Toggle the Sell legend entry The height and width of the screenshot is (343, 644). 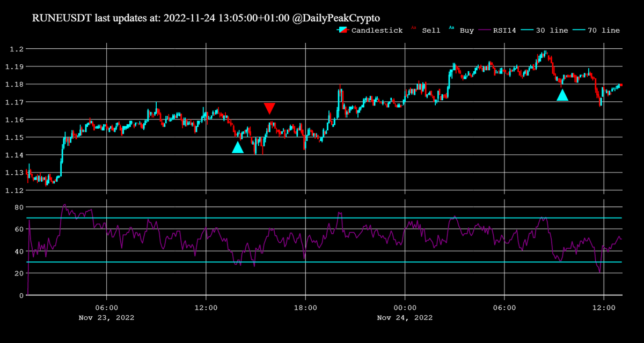tap(426, 31)
